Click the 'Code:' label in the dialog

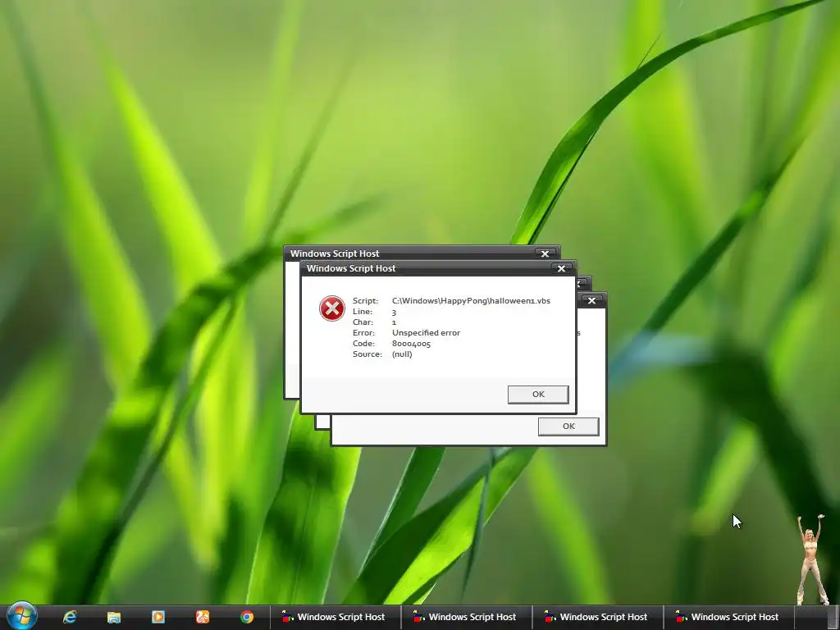[x=363, y=344]
